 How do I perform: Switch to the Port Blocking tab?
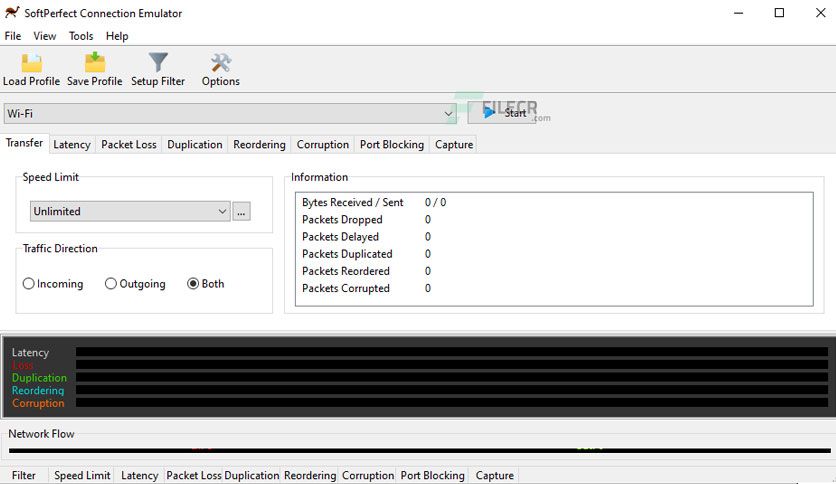(392, 144)
